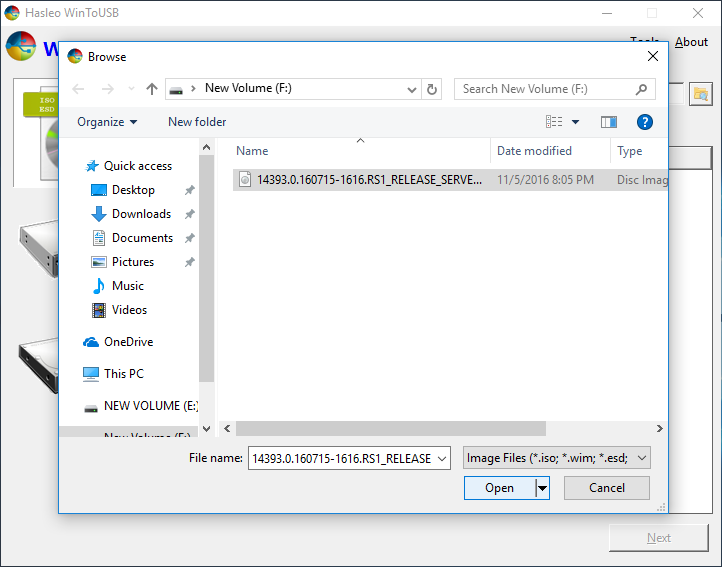This screenshot has height=567, width=722.
Task: Sort files by the Name column
Action: pos(252,151)
